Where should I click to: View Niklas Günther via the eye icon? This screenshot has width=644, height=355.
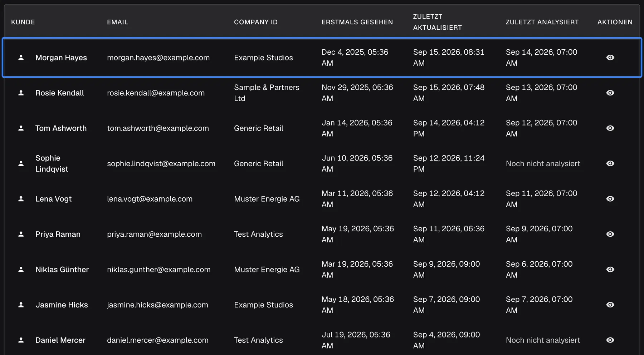tap(610, 270)
